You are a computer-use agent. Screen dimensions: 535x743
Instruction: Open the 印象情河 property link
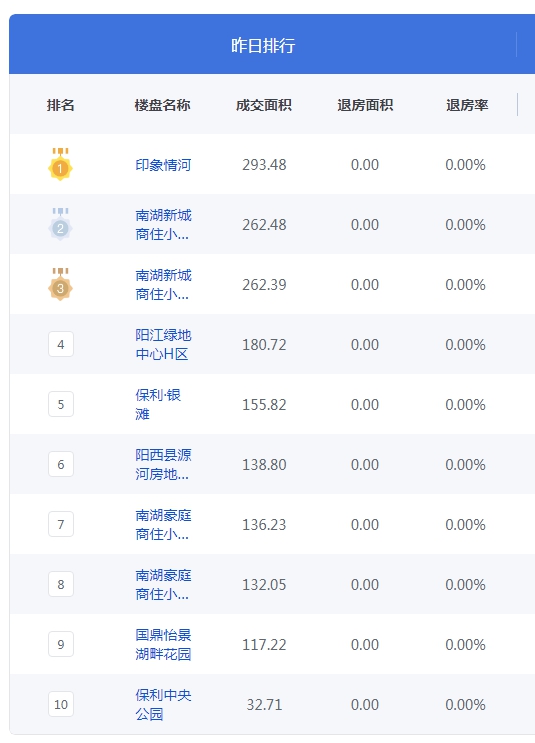pyautogui.click(x=163, y=165)
